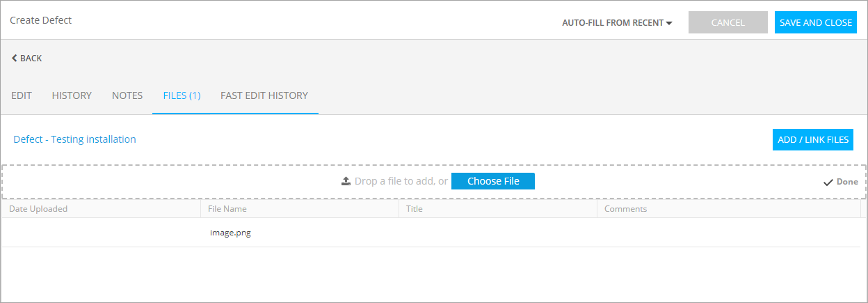The width and height of the screenshot is (868, 303).
Task: Open the History tab
Action: [72, 95]
